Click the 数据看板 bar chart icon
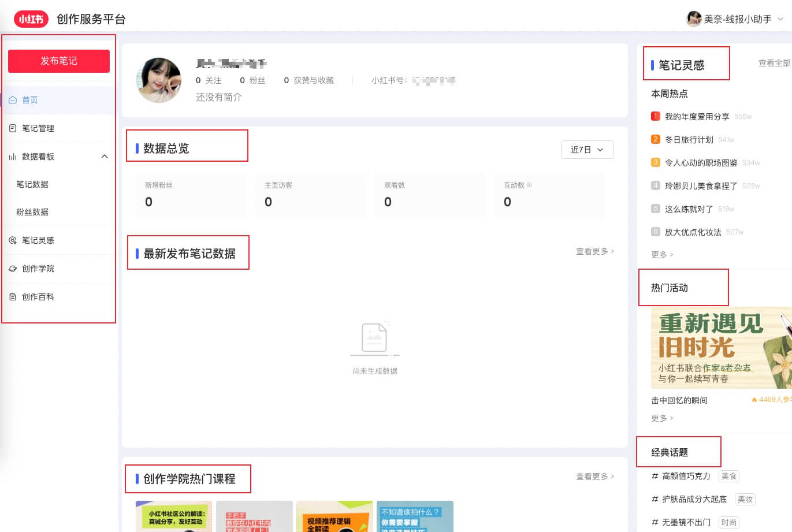Viewport: 792px width, 532px height. click(13, 157)
